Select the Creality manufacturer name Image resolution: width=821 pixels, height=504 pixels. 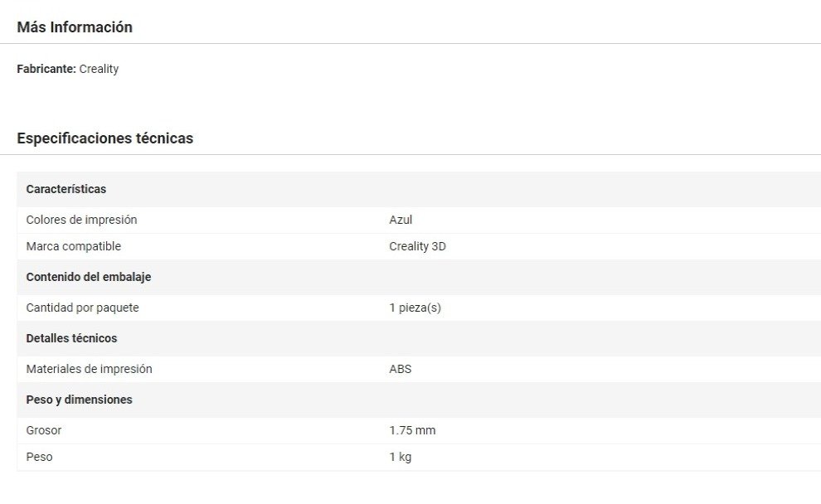tap(99, 69)
